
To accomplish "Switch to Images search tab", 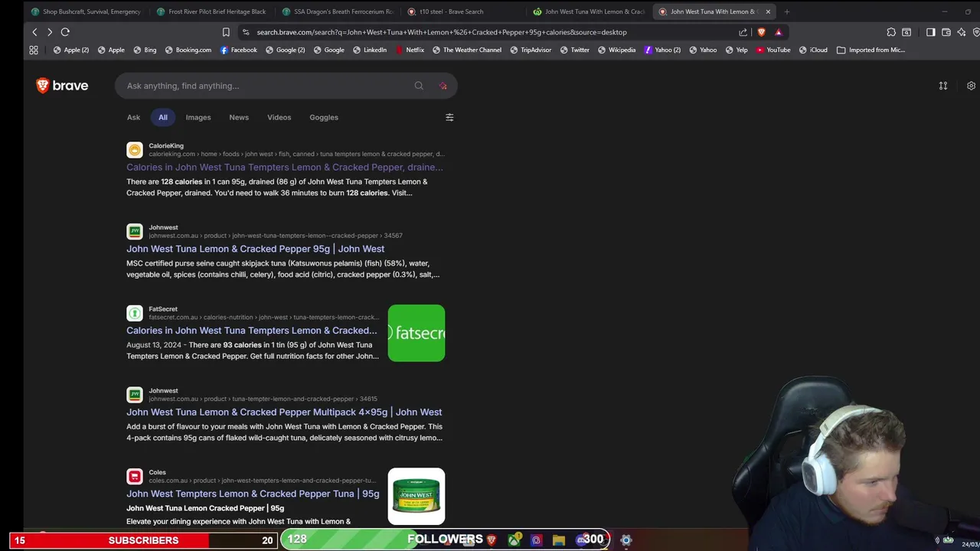I will click(x=198, y=117).
